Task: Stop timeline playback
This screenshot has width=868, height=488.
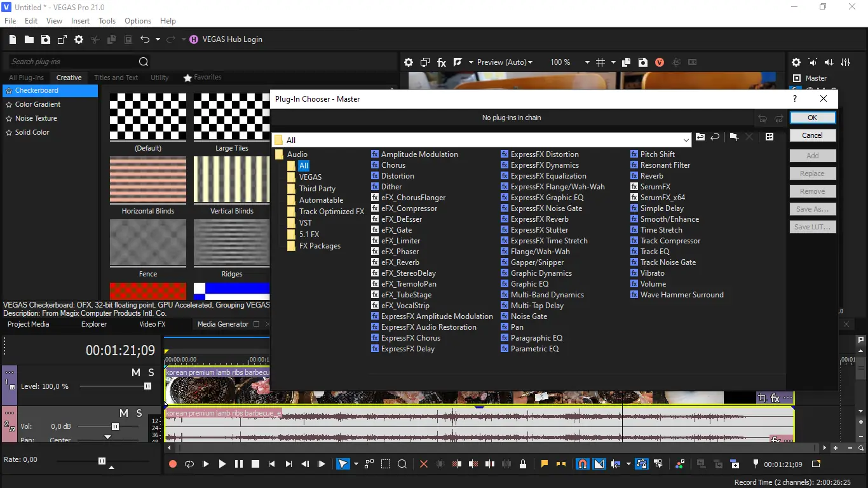Action: (255, 464)
